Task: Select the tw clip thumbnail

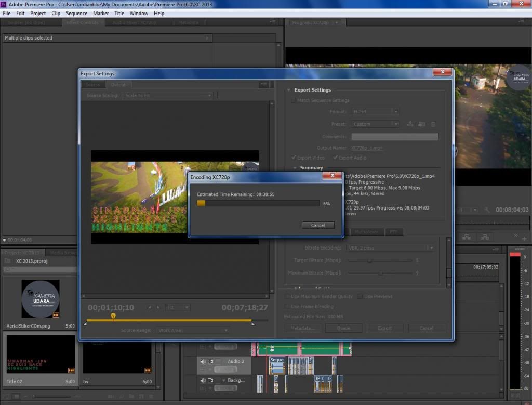Action: click(x=117, y=357)
